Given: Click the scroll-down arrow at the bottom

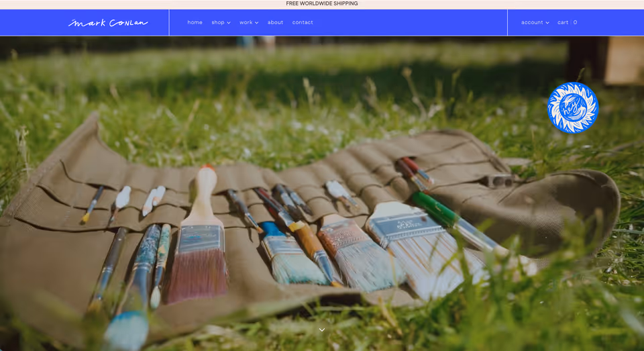Looking at the screenshot, I should [x=322, y=330].
